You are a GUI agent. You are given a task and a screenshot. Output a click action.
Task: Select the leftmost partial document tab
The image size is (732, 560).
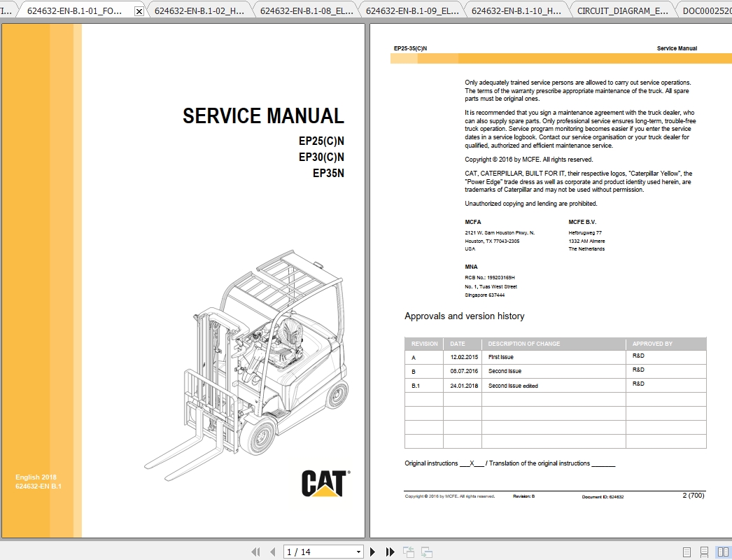6,10
